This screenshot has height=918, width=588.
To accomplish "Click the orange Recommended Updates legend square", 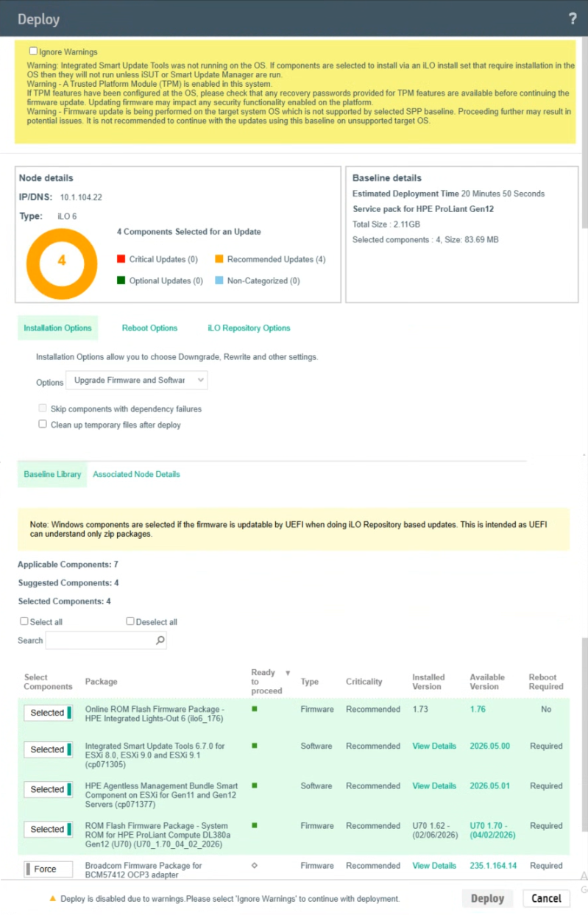I will (x=219, y=259).
